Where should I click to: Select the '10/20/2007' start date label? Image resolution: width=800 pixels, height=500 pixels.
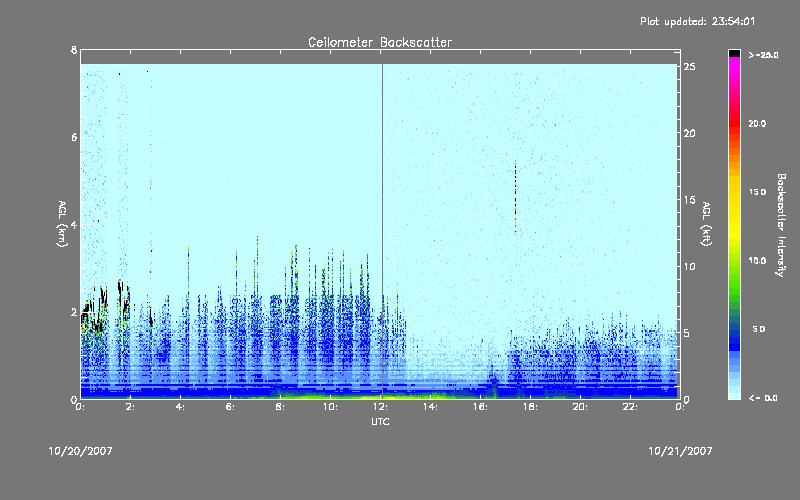tap(80, 451)
